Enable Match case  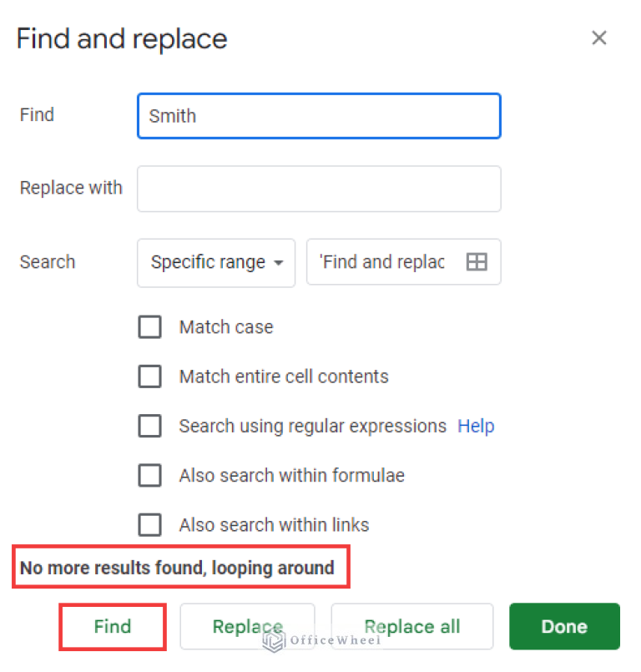coord(150,326)
